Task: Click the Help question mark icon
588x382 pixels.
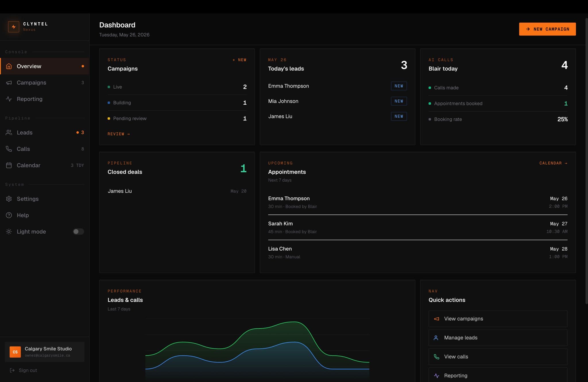Action: pos(9,215)
